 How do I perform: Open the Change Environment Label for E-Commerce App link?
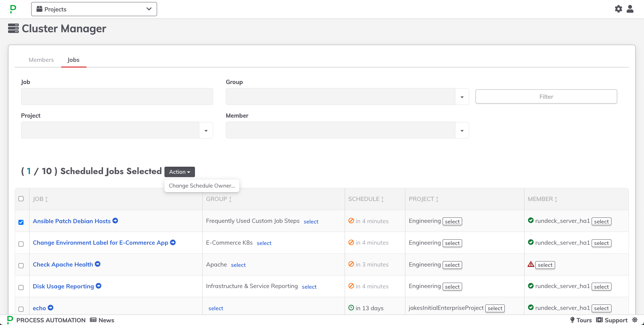click(100, 243)
